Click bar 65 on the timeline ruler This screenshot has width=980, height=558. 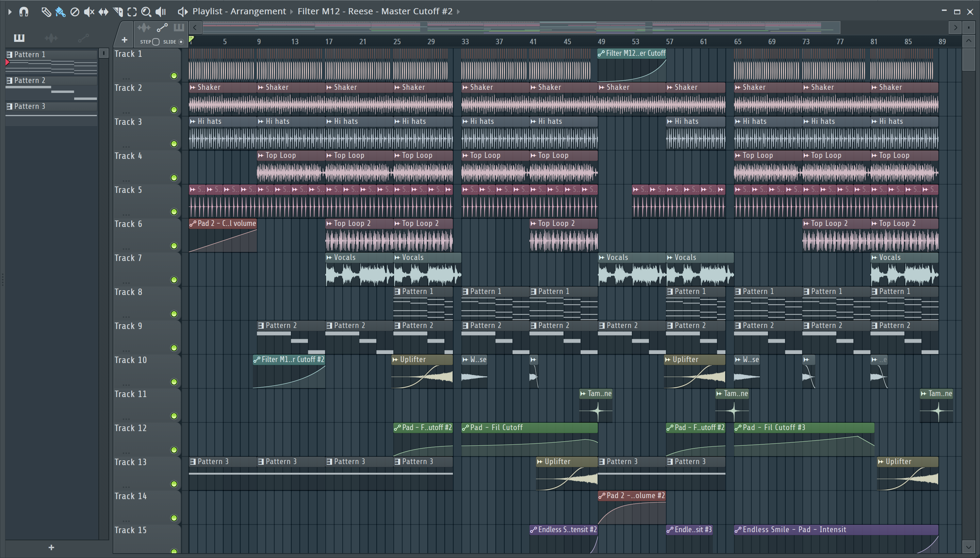738,42
